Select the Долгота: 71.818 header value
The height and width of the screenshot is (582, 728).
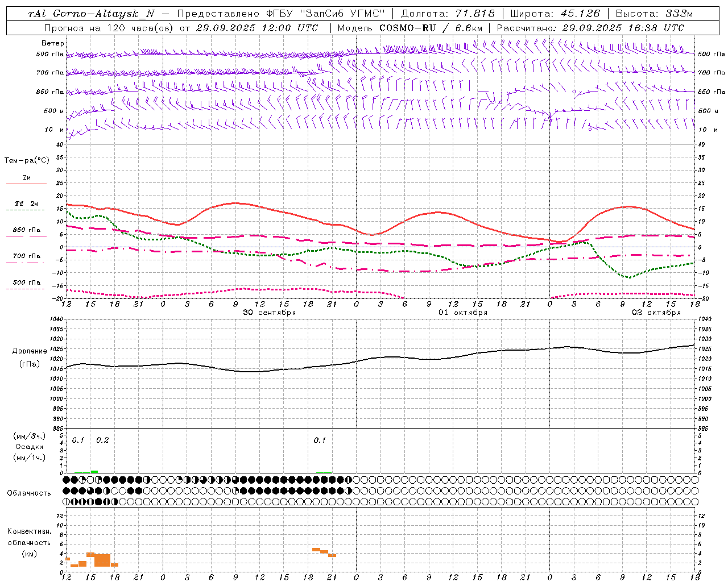point(448,14)
